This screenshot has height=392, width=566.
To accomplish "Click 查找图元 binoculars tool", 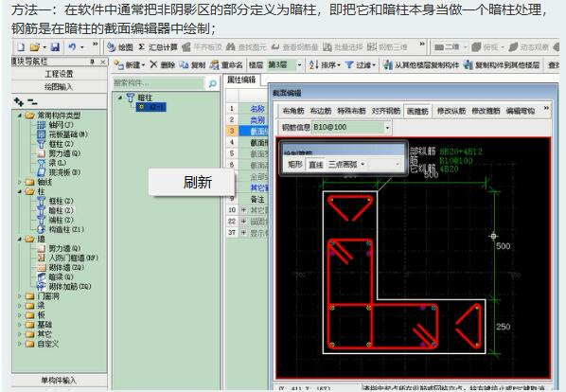I will (246, 47).
